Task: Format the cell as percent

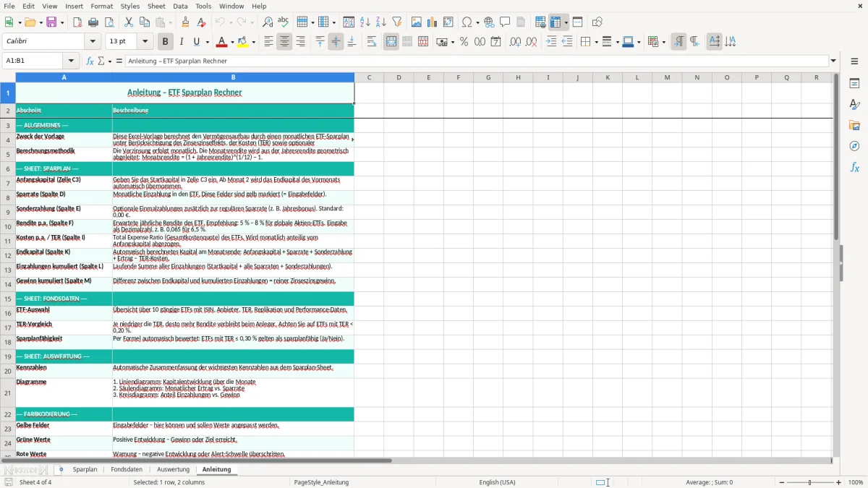Action: point(464,42)
